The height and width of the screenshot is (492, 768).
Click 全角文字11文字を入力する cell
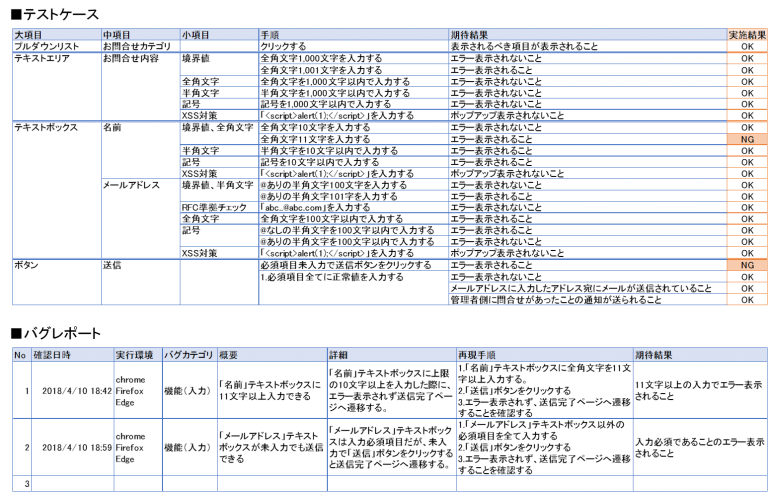tap(354, 139)
